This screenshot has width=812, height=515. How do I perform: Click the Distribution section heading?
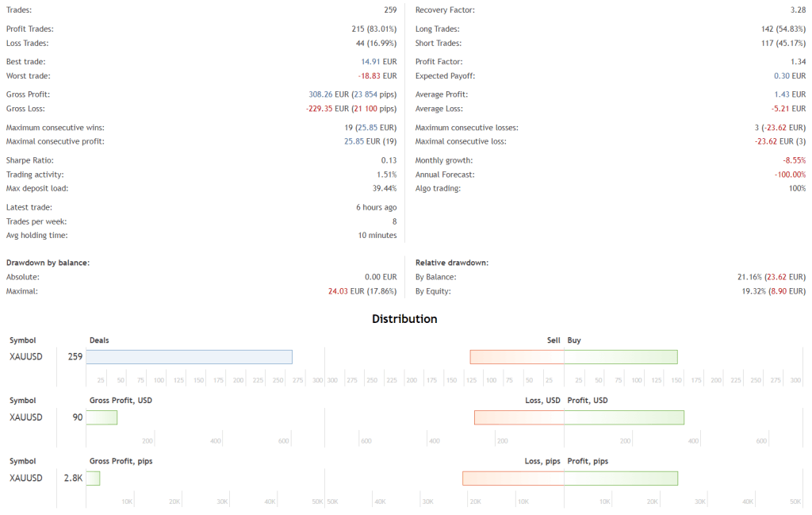click(x=404, y=319)
